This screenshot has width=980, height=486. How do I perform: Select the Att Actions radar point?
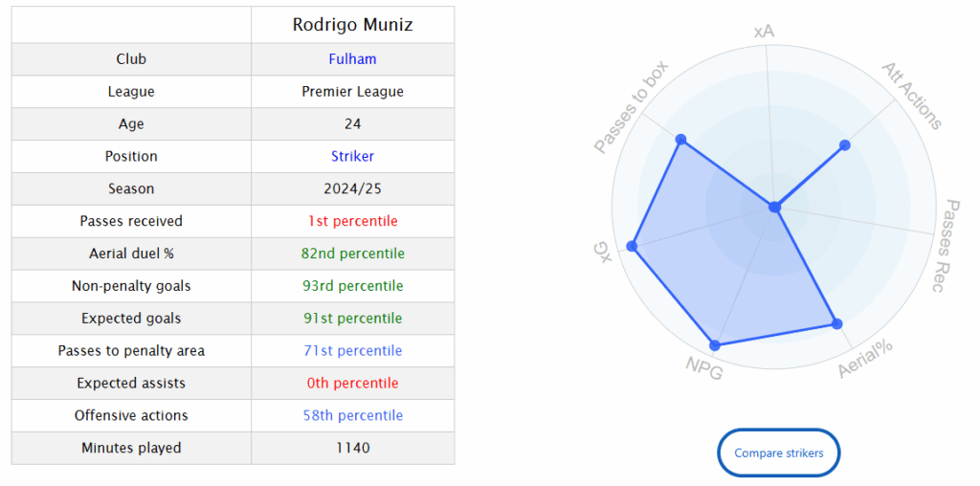845,144
